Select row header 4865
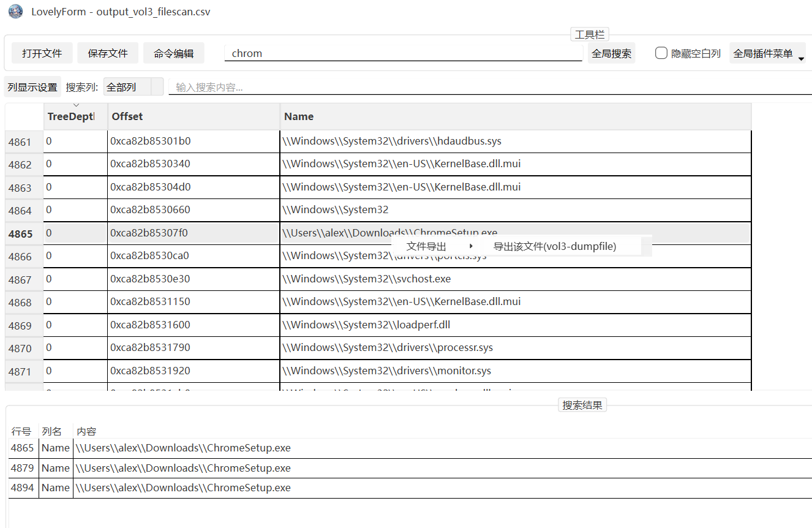 (x=24, y=234)
